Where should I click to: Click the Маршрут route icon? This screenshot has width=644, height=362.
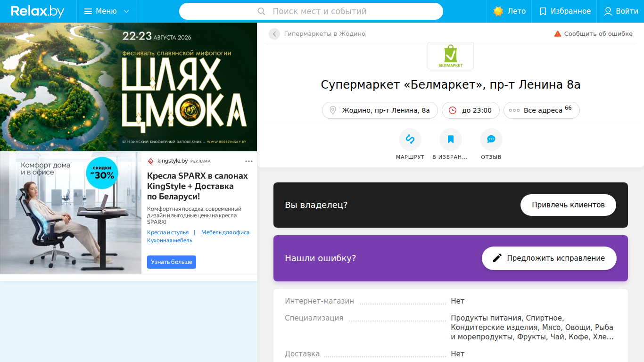[410, 140]
